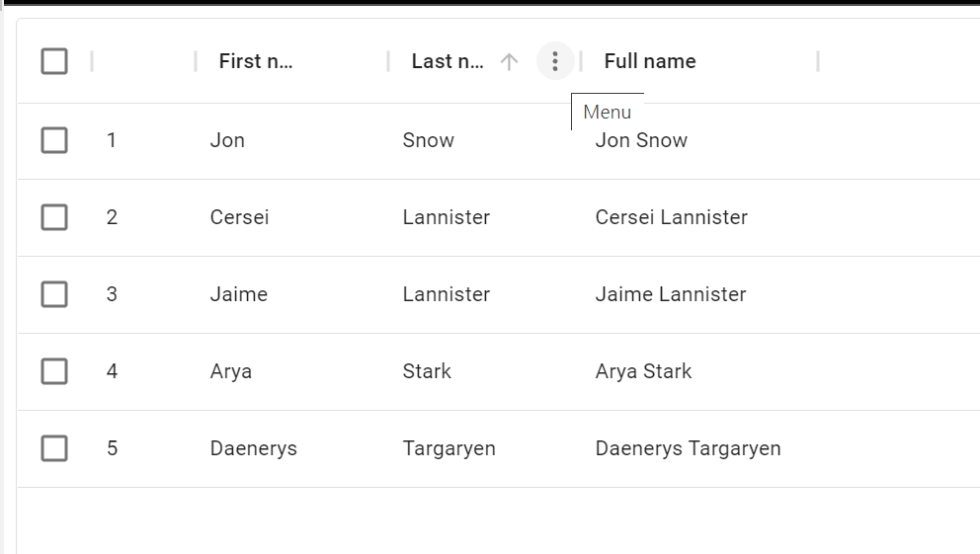Image resolution: width=980 pixels, height=554 pixels.
Task: Select the Arya Stark row checkbox
Action: [54, 371]
